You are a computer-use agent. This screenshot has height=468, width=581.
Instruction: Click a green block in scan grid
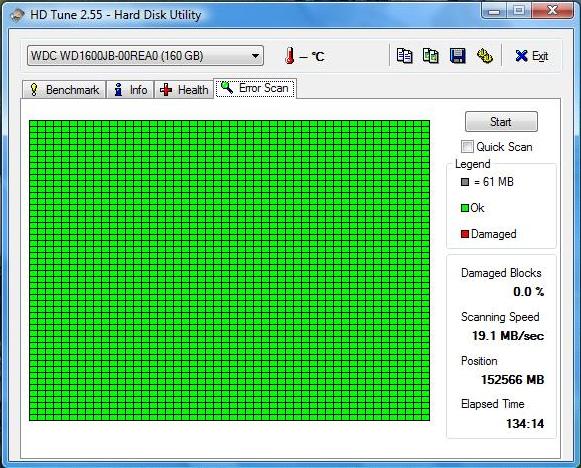(230, 270)
